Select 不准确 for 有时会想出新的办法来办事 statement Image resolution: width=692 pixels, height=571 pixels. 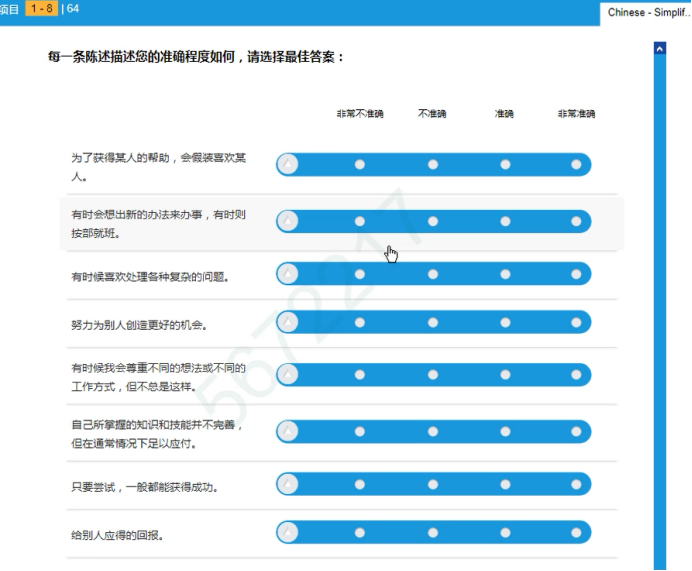pyautogui.click(x=433, y=221)
